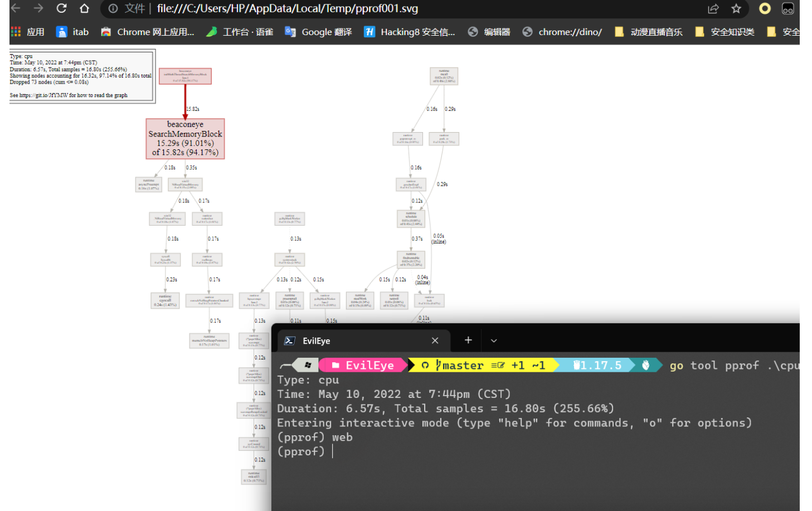Screen dimensions: 812x511
Task: Expand the 动漫直播音乐 bookmark folder
Action: point(649,32)
